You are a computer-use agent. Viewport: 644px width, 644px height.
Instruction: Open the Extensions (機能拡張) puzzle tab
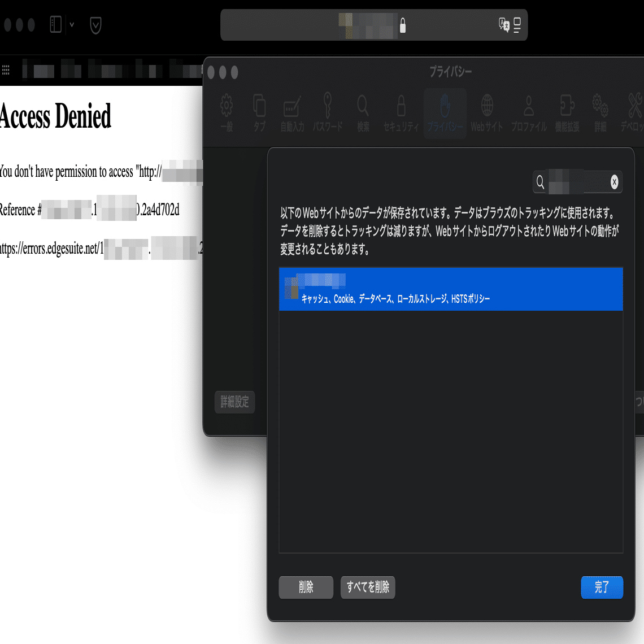(x=567, y=113)
